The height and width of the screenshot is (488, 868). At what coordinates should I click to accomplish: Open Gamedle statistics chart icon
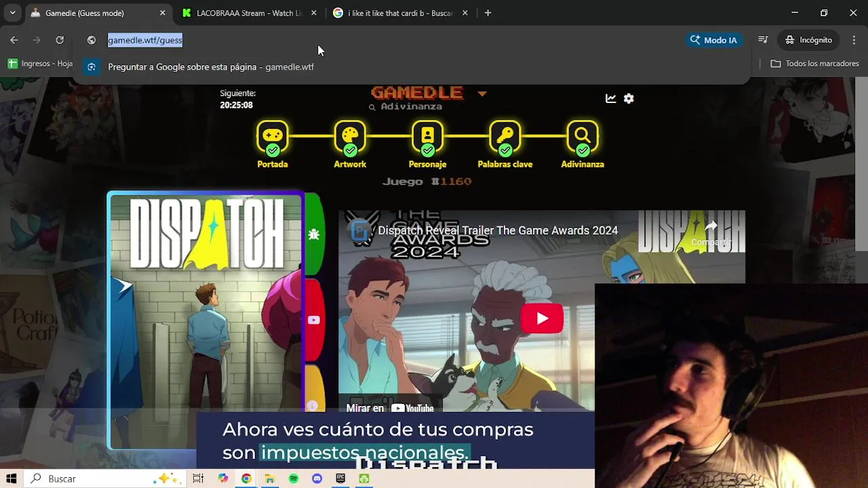pos(610,98)
